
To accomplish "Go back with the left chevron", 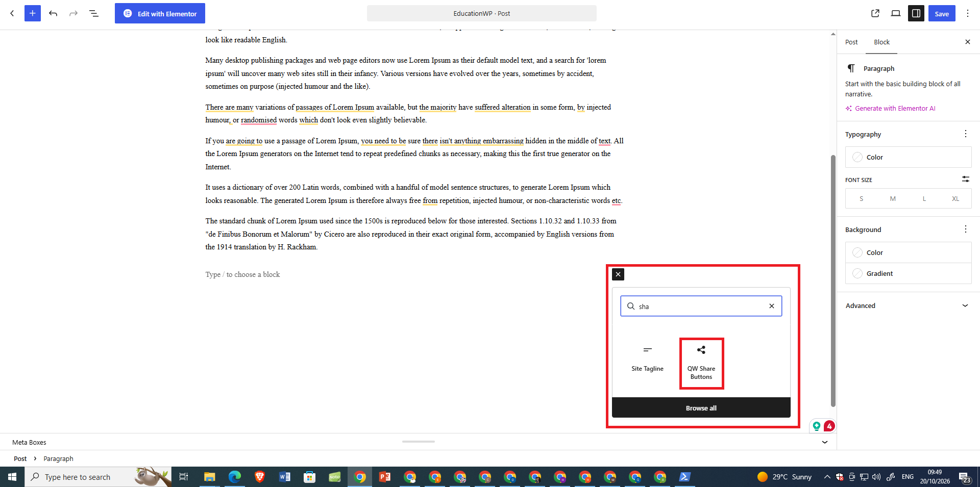I will pyautogui.click(x=12, y=13).
